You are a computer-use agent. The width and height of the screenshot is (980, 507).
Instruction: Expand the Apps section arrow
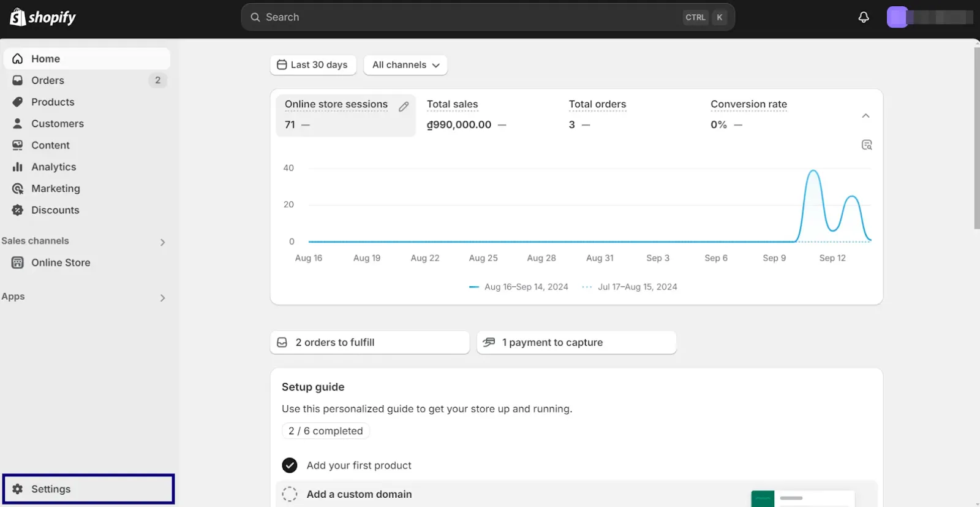[162, 298]
